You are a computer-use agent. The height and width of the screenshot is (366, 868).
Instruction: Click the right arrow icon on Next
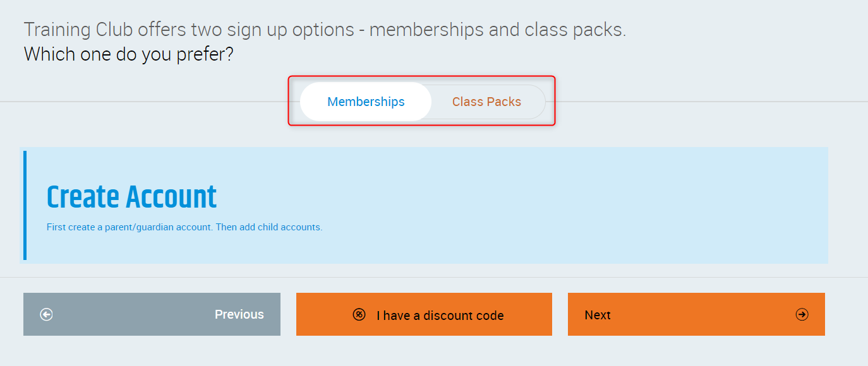coord(802,314)
